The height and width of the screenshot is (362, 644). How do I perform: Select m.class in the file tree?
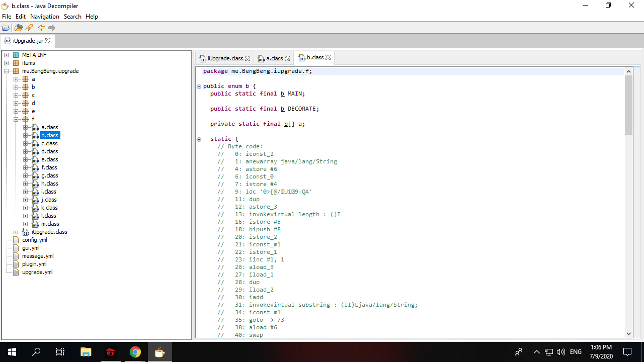50,224
